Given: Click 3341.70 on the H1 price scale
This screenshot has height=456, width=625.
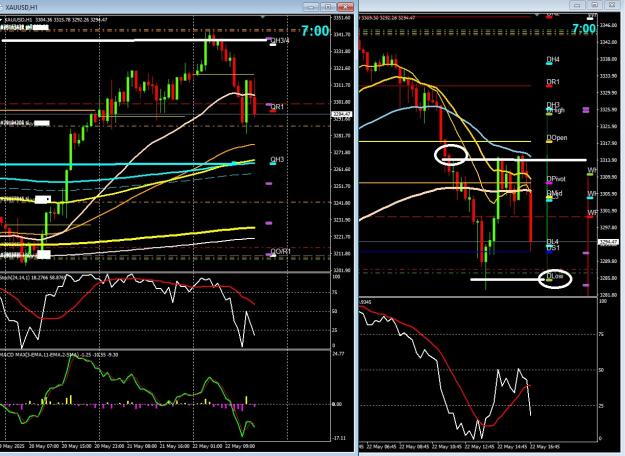Looking at the screenshot, I should (342, 35).
